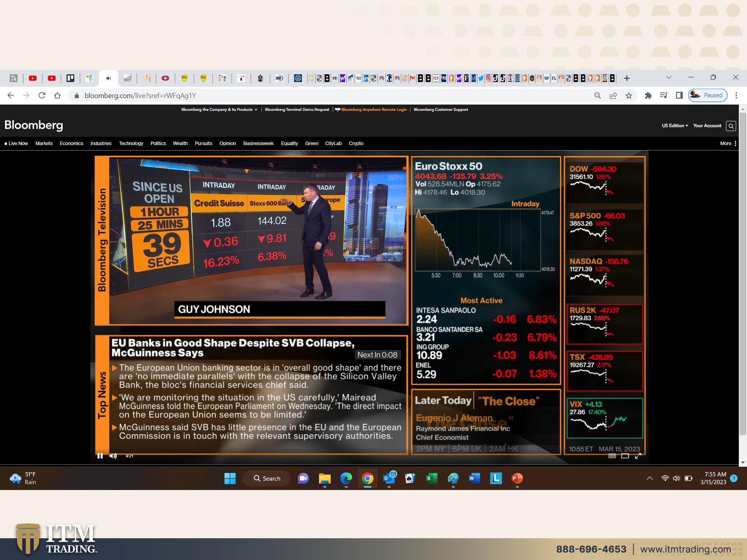Open the Chrome three-dot menu
This screenshot has width=747, height=560.
tap(736, 95)
